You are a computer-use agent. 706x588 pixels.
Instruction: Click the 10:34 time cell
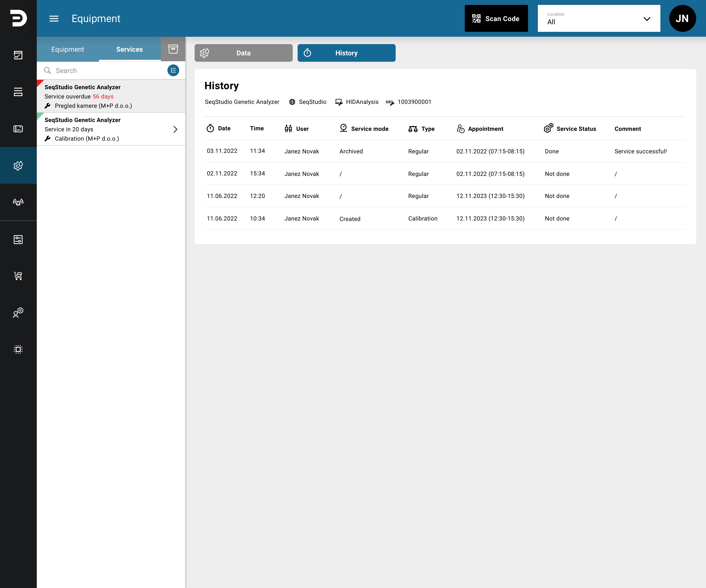pyautogui.click(x=258, y=218)
